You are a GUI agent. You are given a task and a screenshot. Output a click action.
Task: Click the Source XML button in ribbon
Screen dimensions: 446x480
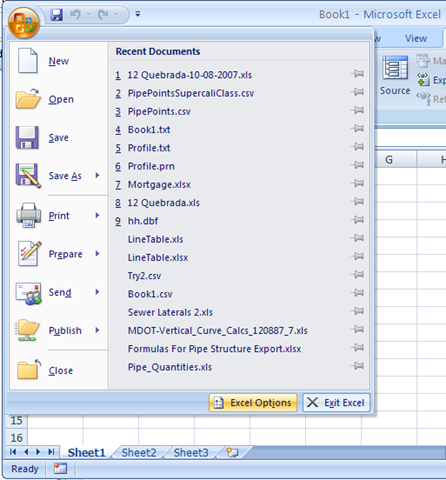pos(395,76)
